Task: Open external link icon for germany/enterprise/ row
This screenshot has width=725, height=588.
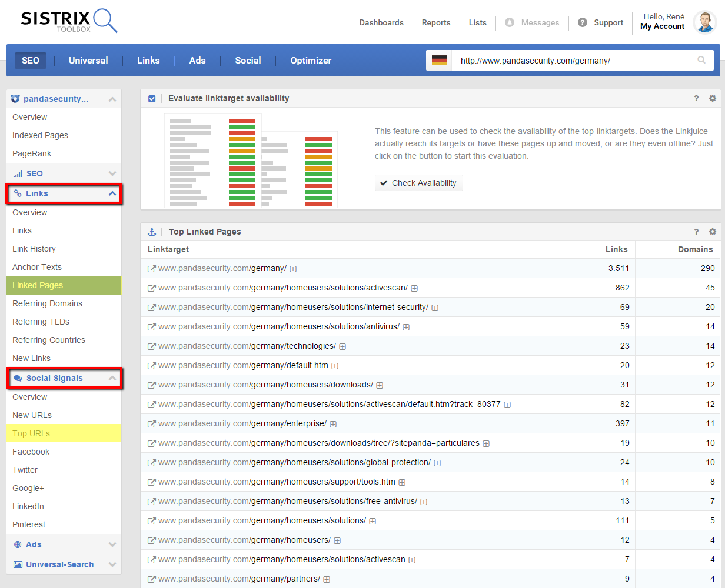Action: 151,424
